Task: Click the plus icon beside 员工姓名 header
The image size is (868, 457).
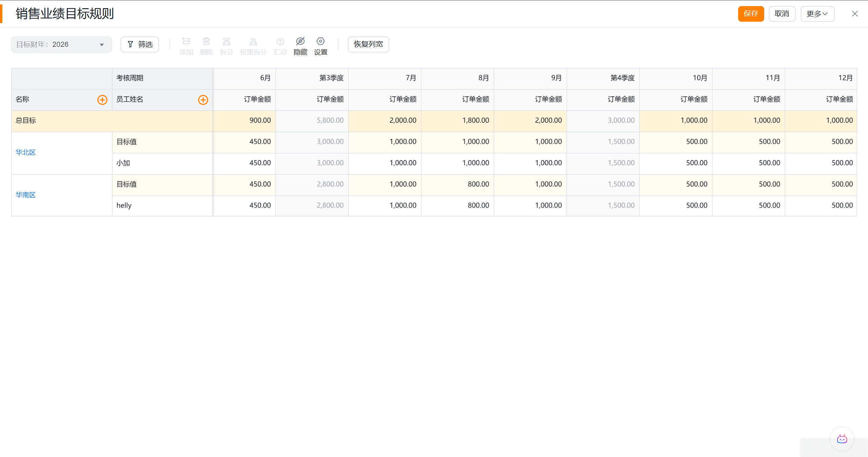Action: (203, 100)
